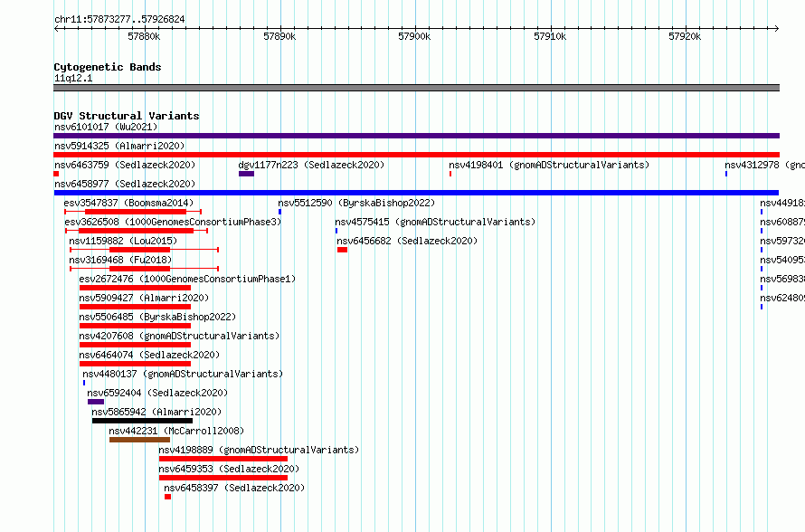
Task: Click the 57920k ruler tick label
Action: [x=685, y=36]
